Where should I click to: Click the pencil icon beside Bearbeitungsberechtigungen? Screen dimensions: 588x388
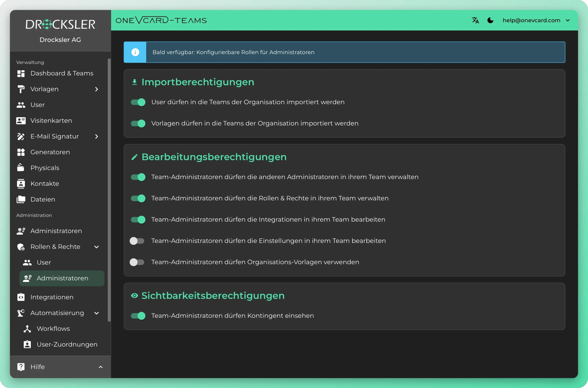[135, 157]
